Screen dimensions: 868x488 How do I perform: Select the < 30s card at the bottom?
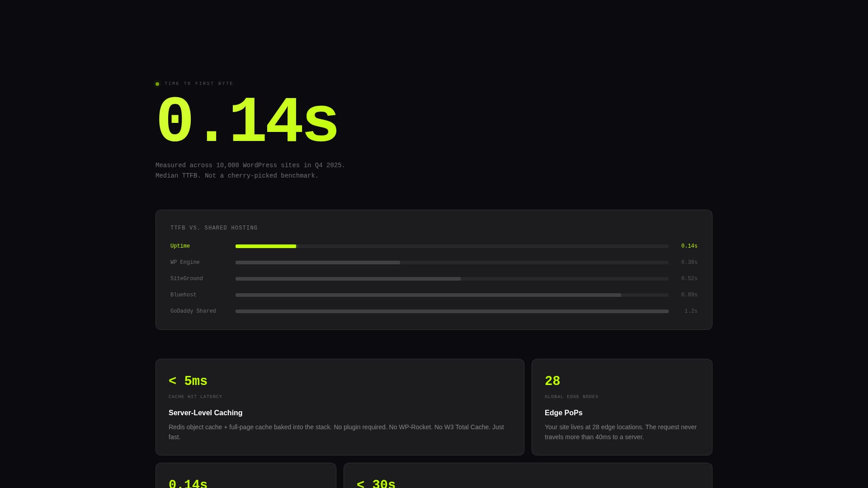pyautogui.click(x=376, y=483)
